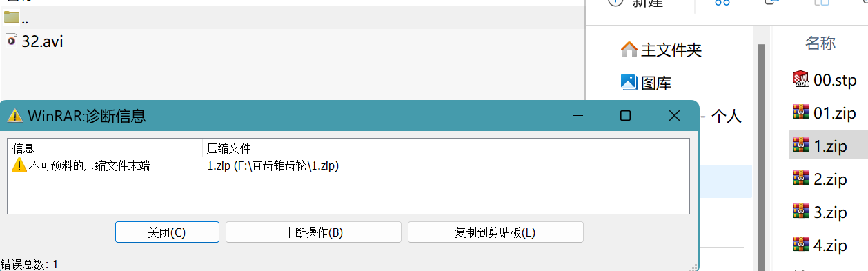Sort files by the 名称 column header

(820, 43)
